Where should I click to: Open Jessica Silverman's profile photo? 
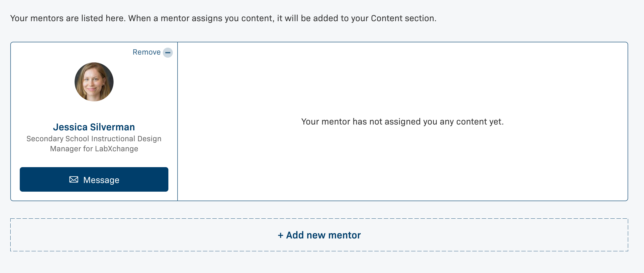(x=94, y=82)
